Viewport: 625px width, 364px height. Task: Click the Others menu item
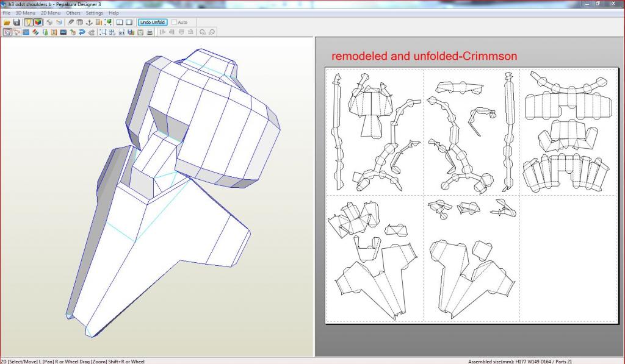point(73,13)
